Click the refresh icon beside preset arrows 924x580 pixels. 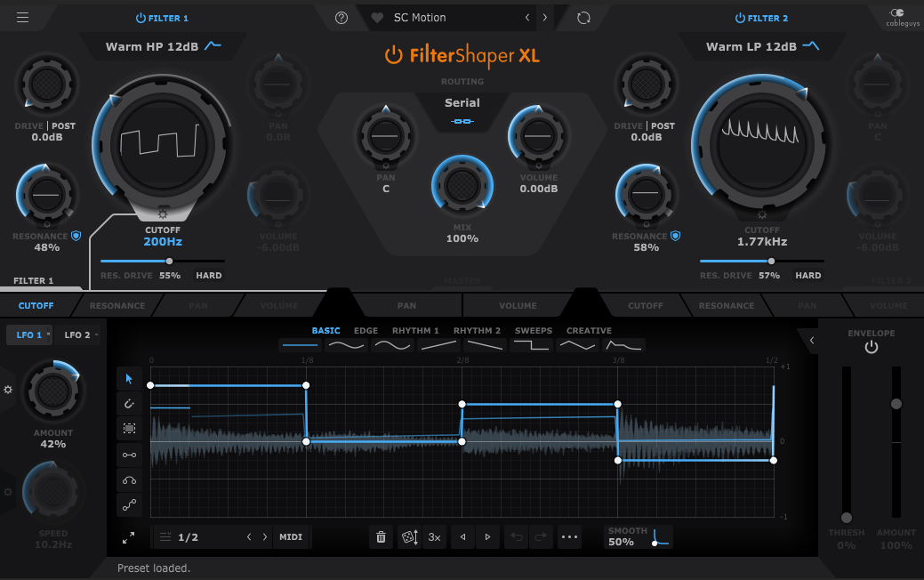(x=583, y=18)
